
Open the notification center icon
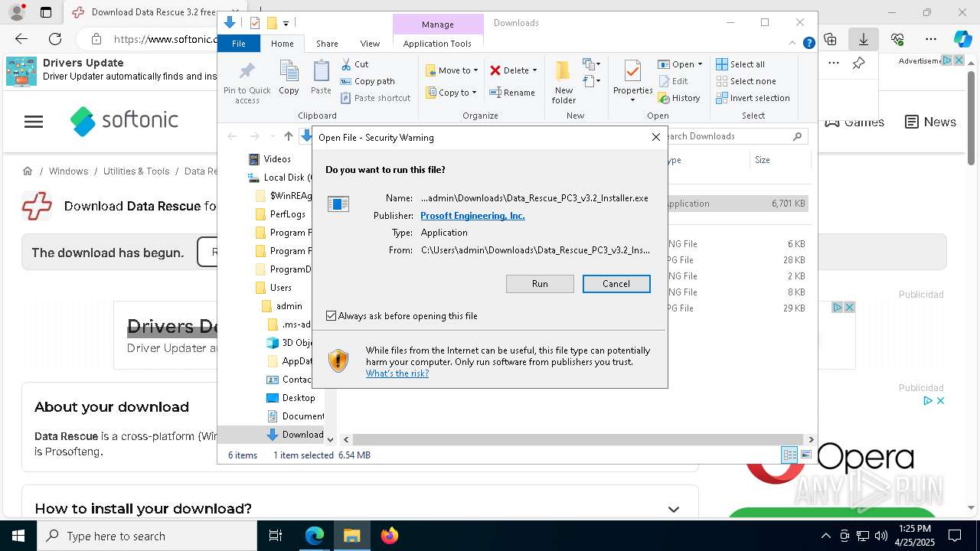[x=955, y=536]
